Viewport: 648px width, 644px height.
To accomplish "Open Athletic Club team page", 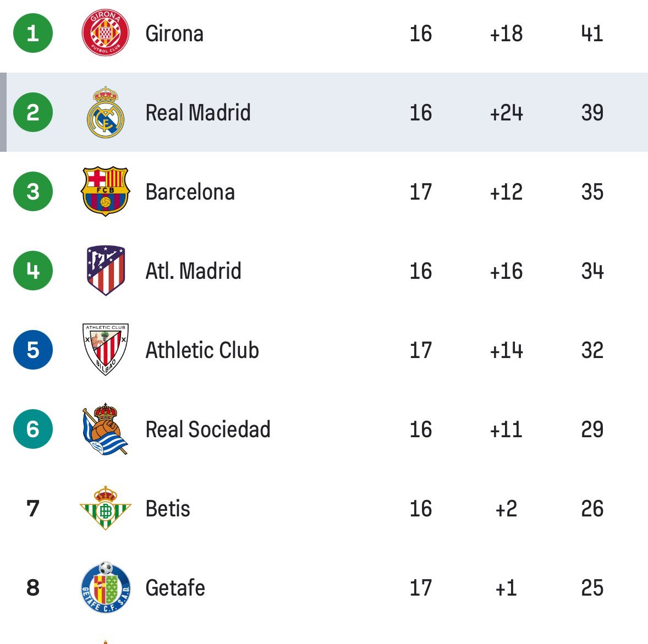I will (x=202, y=350).
